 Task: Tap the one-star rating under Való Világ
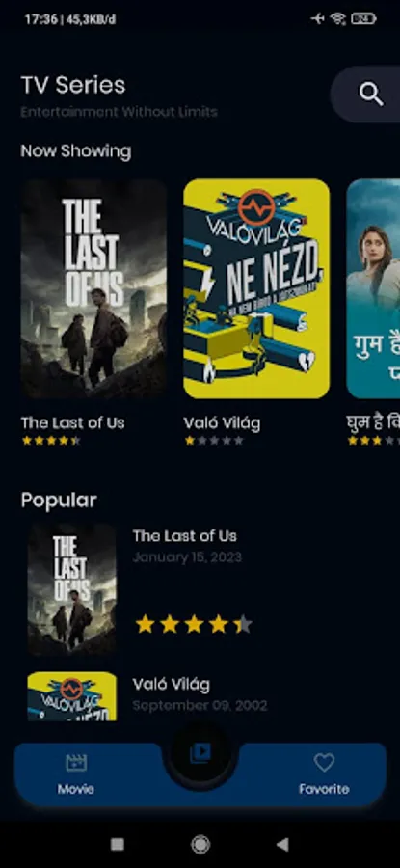(214, 441)
